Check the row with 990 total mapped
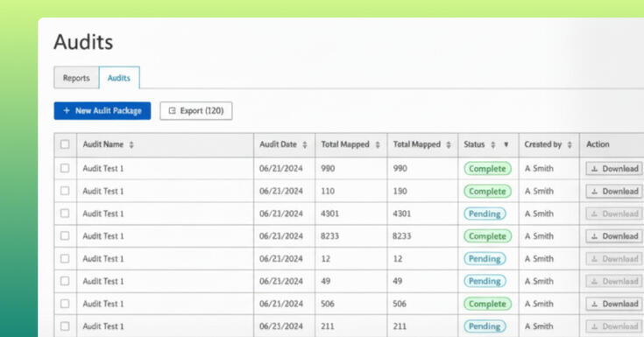 [x=65, y=168]
